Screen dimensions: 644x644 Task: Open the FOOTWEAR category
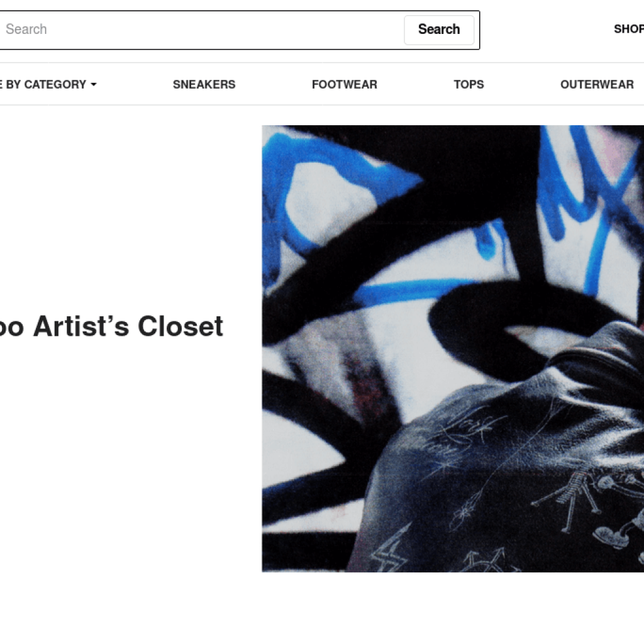(344, 84)
